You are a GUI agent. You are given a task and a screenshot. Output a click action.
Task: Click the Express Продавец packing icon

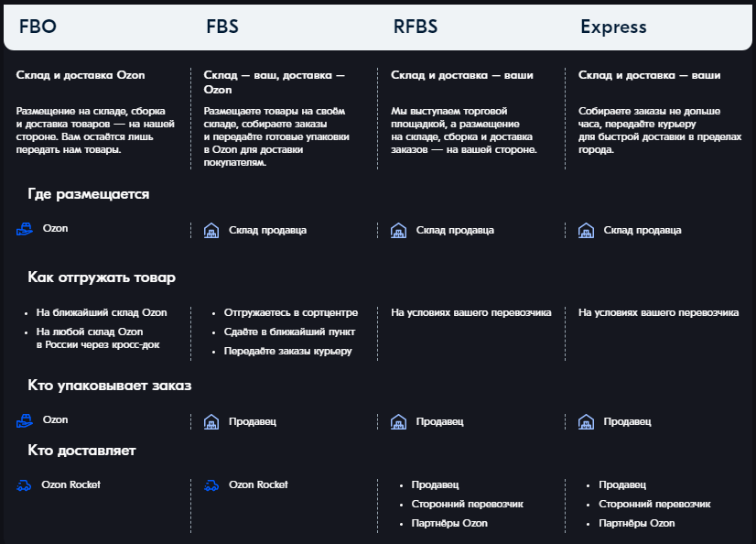pyautogui.click(x=586, y=422)
